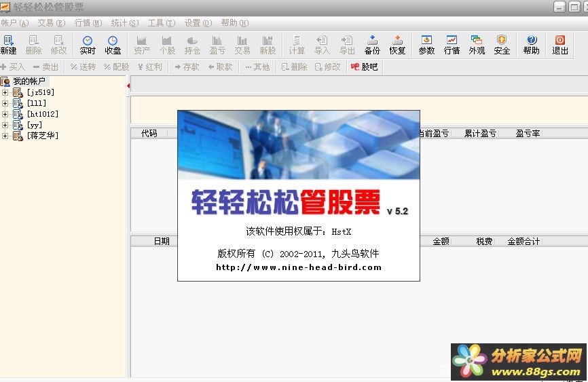Open the 参数 (parameters) icon
This screenshot has width=588, height=382.
[x=426, y=45]
